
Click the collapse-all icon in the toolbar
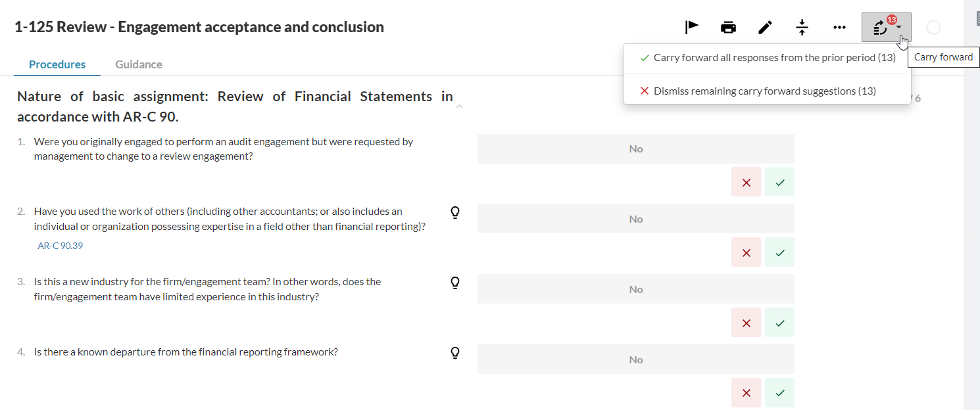pos(802,27)
